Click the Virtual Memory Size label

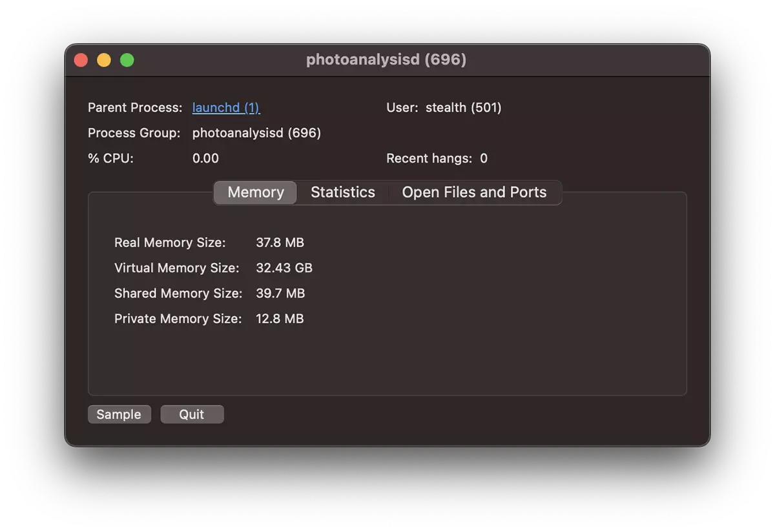tap(176, 268)
